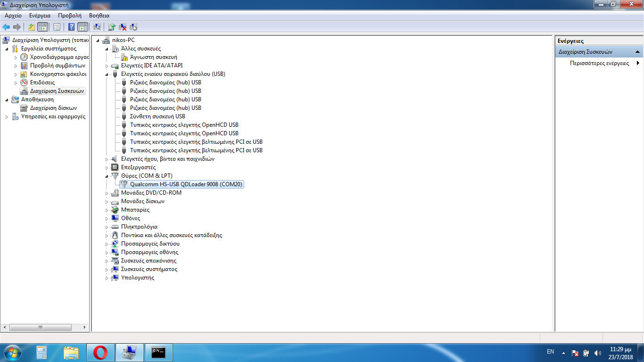Click the Back arrow in the toolbar

(x=6, y=27)
